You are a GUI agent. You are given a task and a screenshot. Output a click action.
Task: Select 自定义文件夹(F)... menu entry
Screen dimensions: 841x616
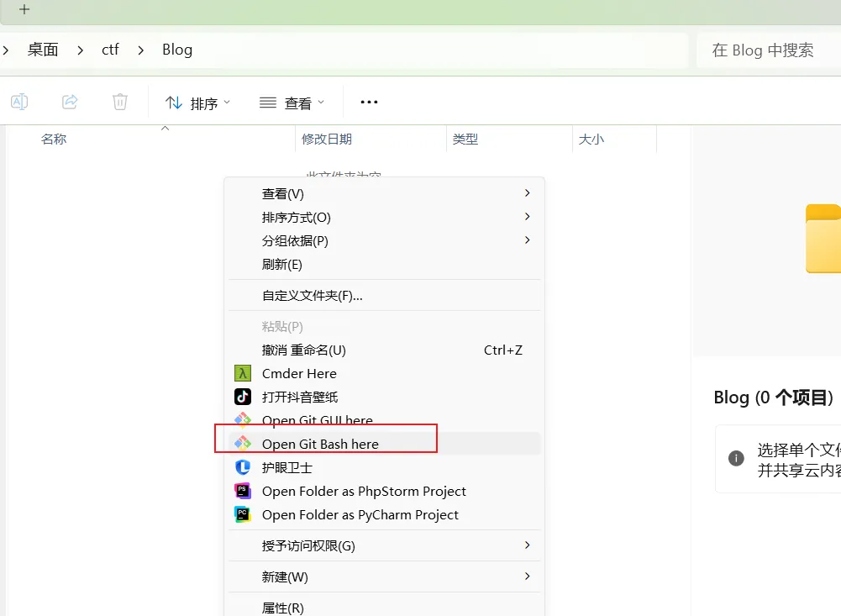pos(313,295)
